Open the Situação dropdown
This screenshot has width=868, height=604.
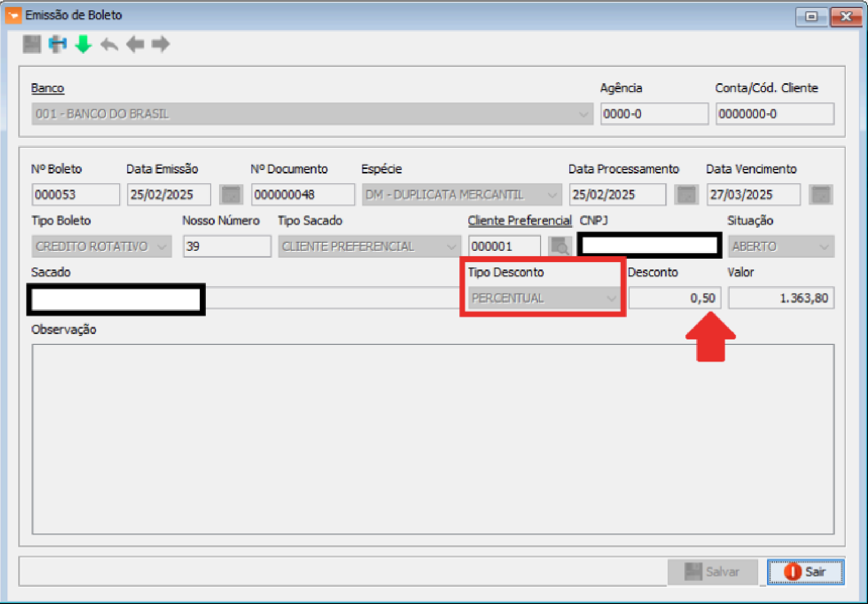click(x=824, y=247)
